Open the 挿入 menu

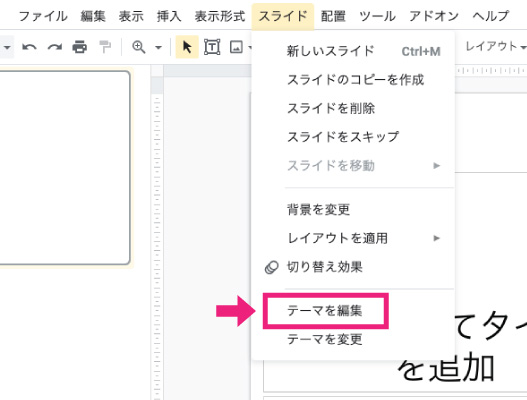click(x=169, y=16)
